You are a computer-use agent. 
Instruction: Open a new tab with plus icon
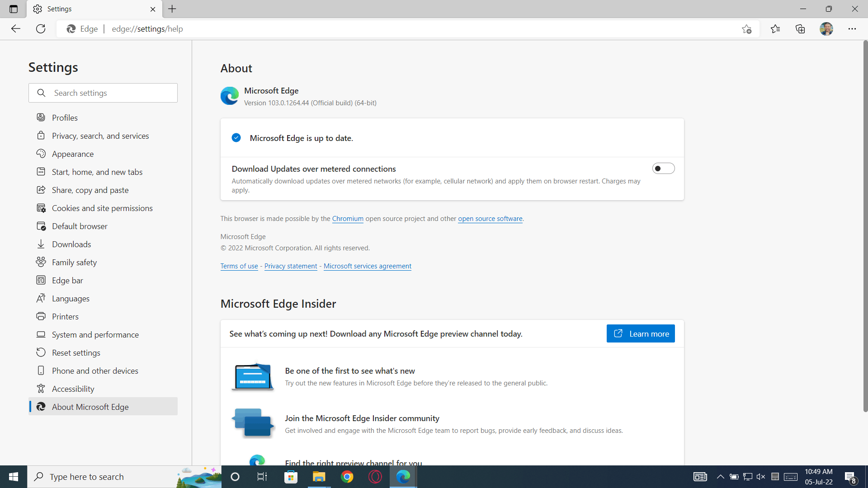tap(172, 9)
